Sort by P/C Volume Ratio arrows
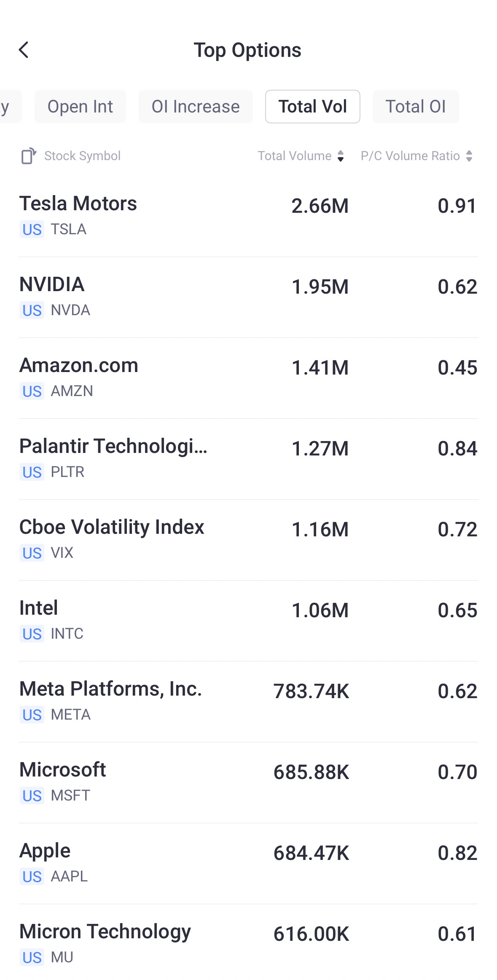The height and width of the screenshot is (980, 497). [x=469, y=156]
